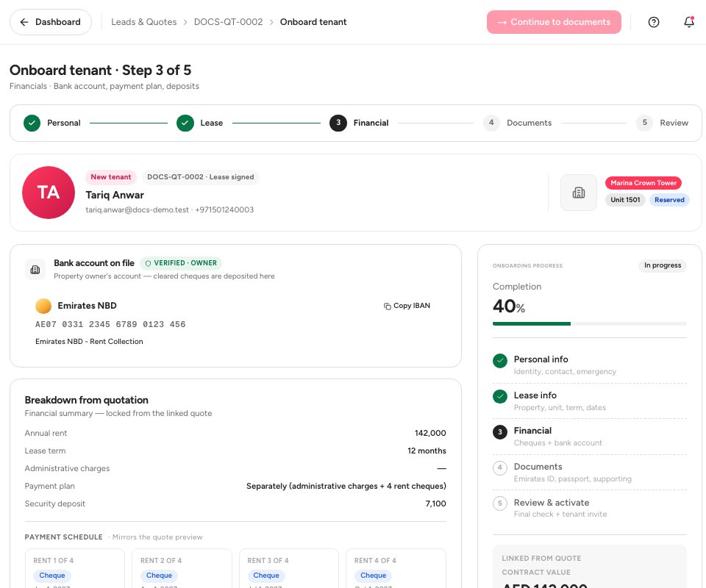Screen dimensions: 706x588
Task: Select the Personal step label in stepper
Action: 64,123
